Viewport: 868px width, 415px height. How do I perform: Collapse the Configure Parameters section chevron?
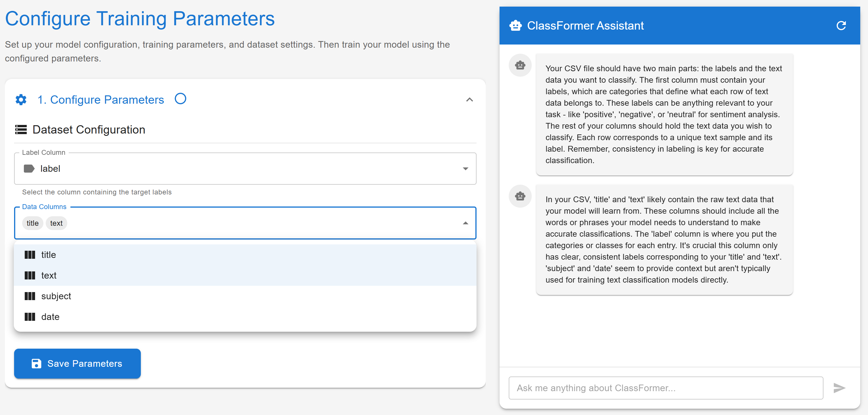469,100
